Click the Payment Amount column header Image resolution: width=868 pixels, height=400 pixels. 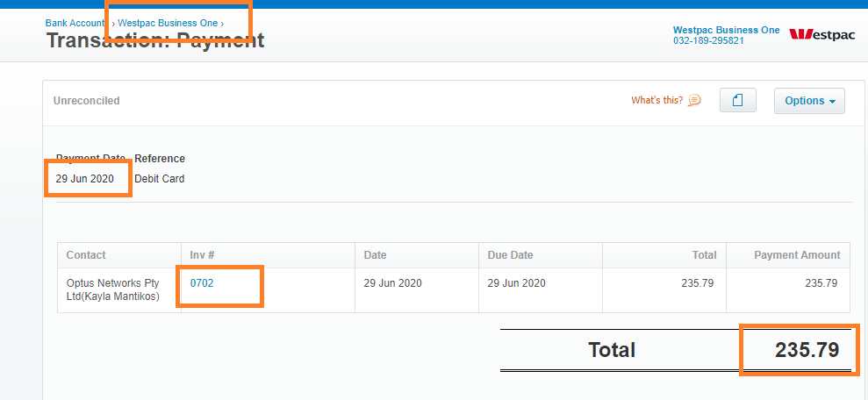[797, 255]
